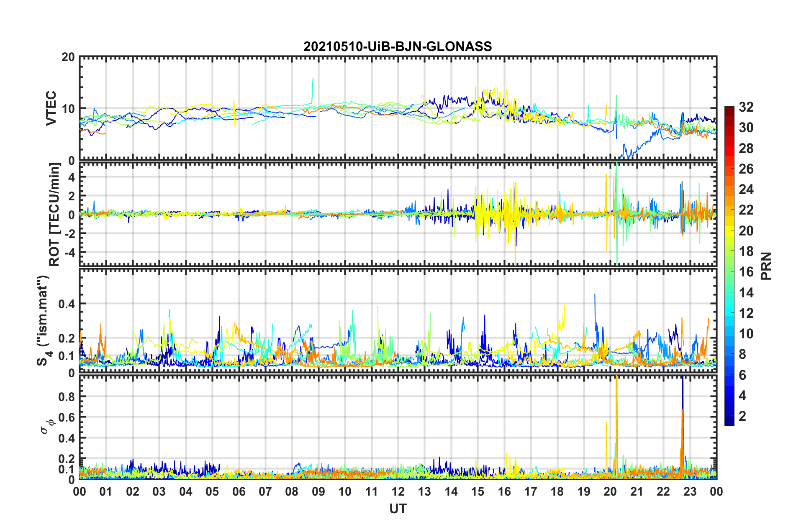Select colorbar tick label 14
796x532 pixels.
pos(746,293)
